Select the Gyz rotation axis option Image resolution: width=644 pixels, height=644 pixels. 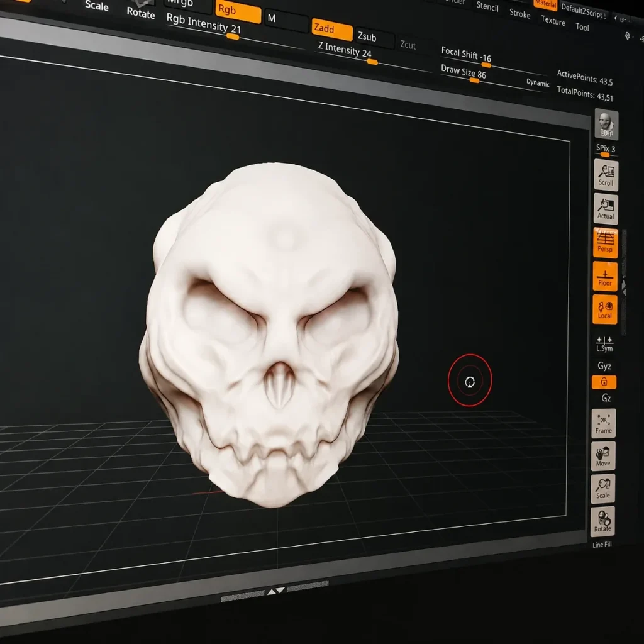(x=604, y=365)
